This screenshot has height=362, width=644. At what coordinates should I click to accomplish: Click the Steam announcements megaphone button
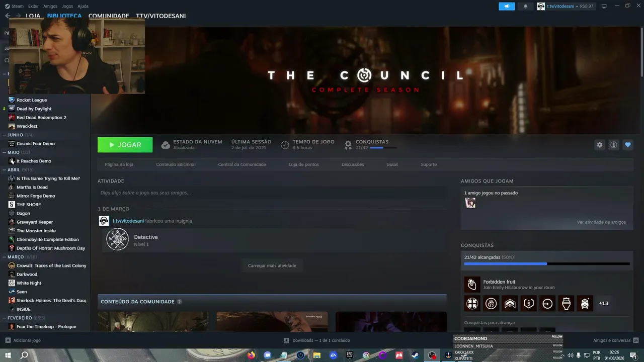coord(507,6)
